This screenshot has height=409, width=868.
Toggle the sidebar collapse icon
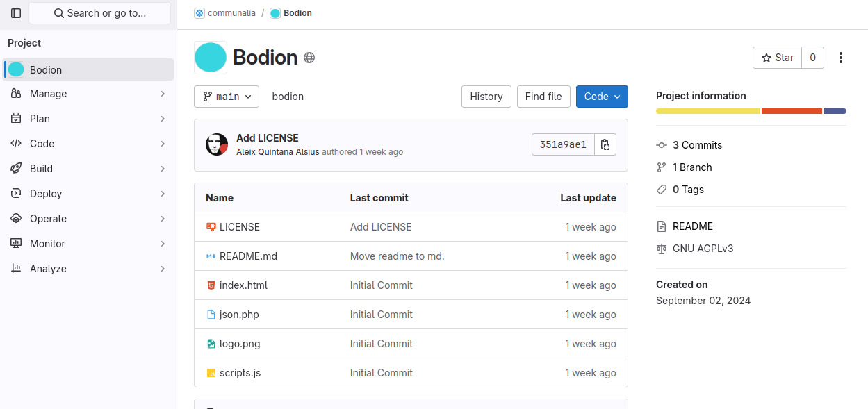16,13
